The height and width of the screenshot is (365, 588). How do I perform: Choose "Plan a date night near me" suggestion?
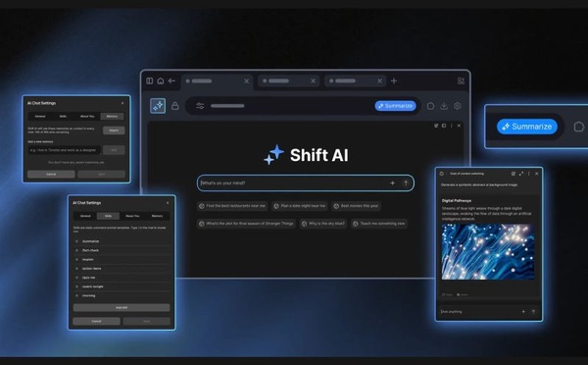click(x=299, y=206)
